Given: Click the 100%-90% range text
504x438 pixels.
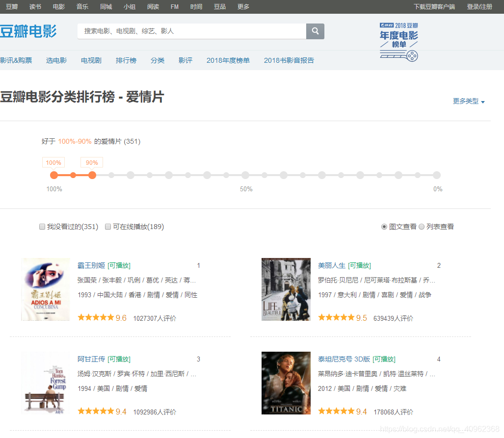Looking at the screenshot, I should [75, 141].
